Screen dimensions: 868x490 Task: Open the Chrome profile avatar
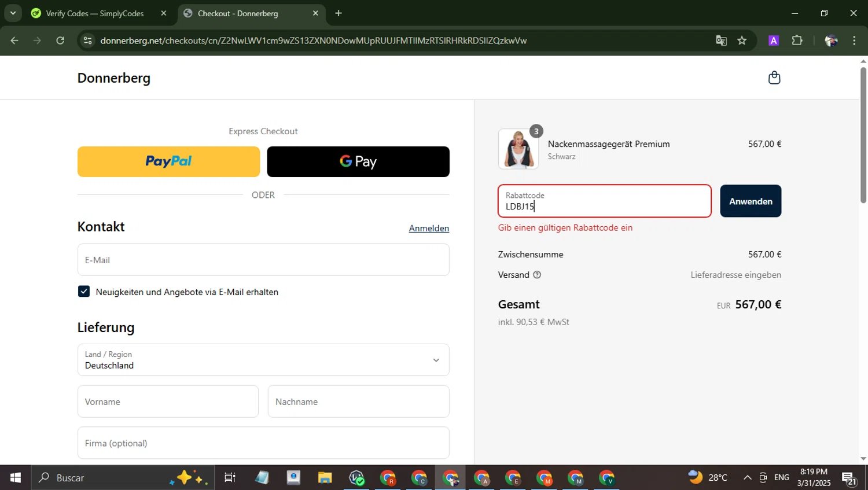pyautogui.click(x=831, y=40)
